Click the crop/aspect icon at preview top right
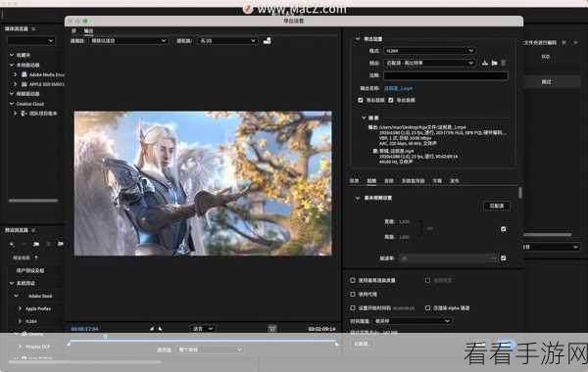This screenshot has height=372, width=588. click(267, 40)
